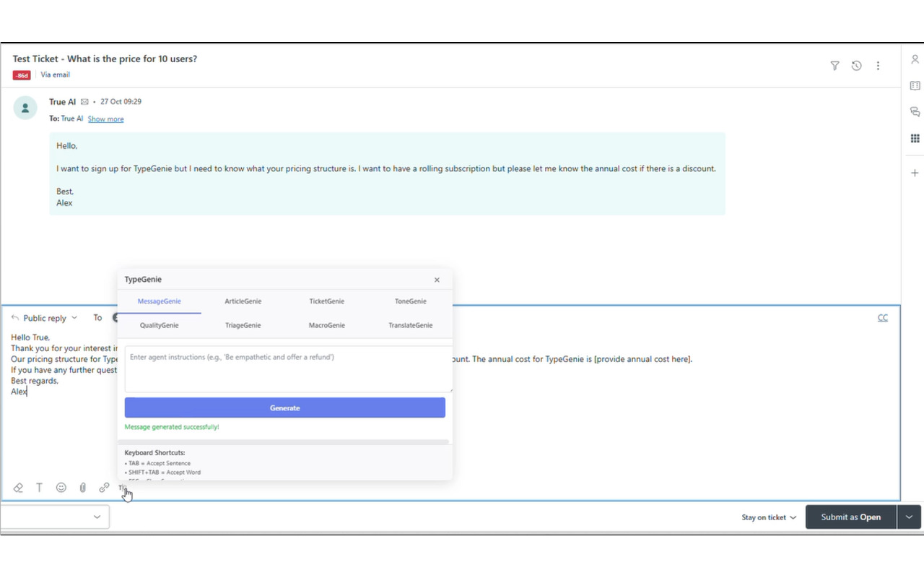Toggle the text formatting T icon
This screenshot has width=924, height=578.
[x=40, y=488]
